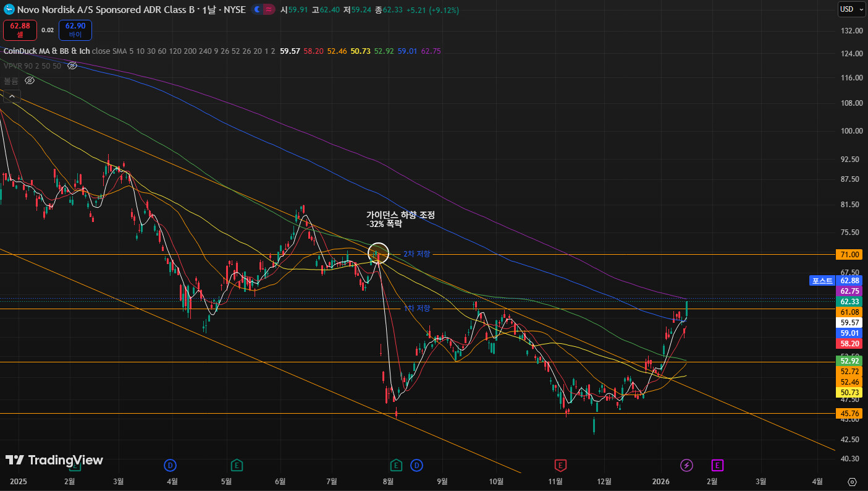
Task: Click the green earnings marker near 8월
Action: tap(396, 465)
